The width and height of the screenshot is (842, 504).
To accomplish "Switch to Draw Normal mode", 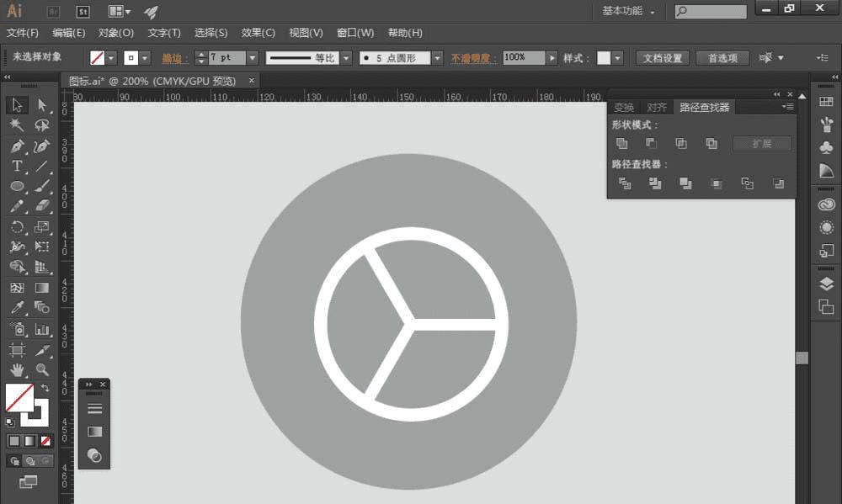I will (x=14, y=460).
